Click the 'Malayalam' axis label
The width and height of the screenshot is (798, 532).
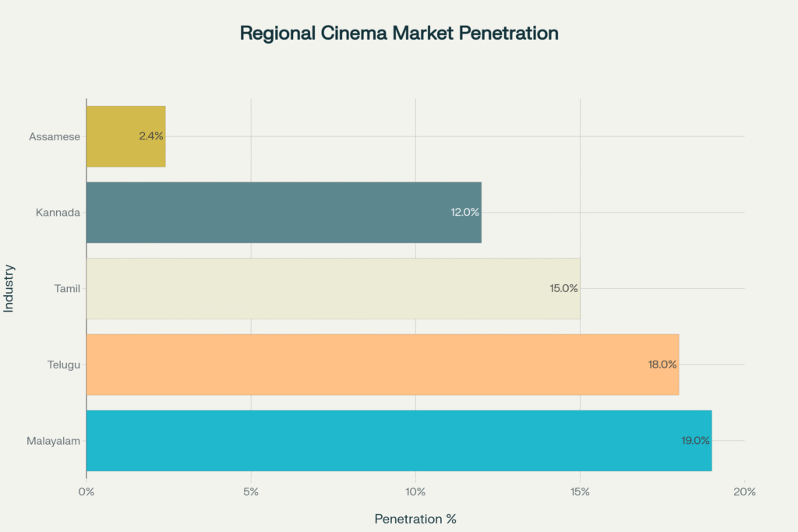54,441
